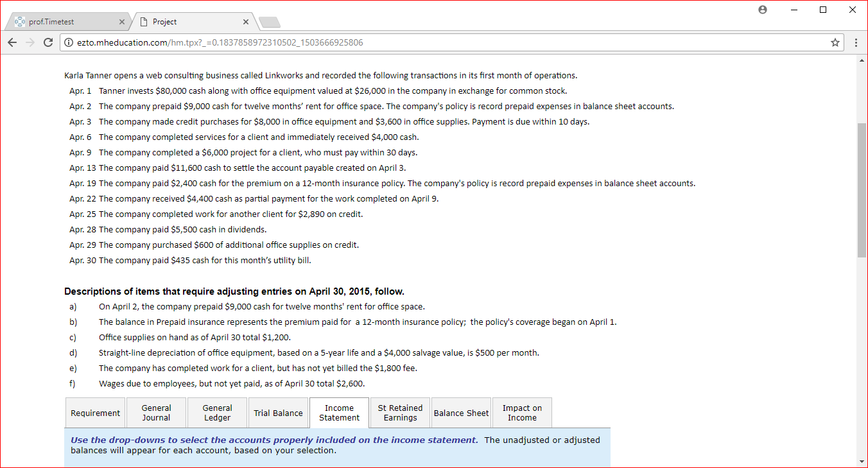Screen dimensions: 868x468
Task: Bookmark this page with the star icon
Action: 835,43
